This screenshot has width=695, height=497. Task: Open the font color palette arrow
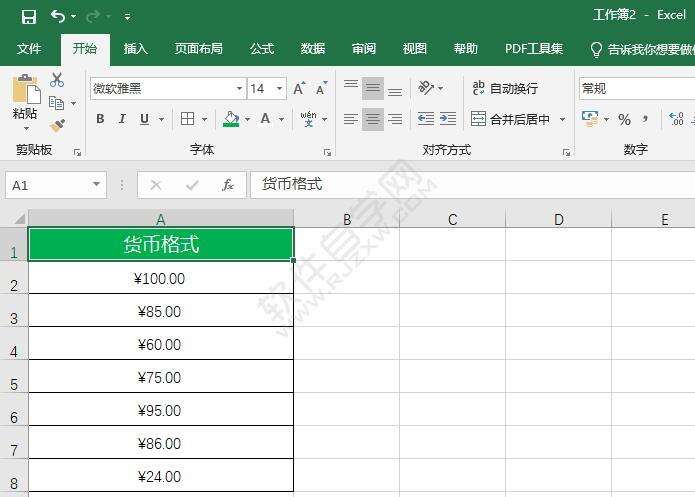(x=281, y=119)
